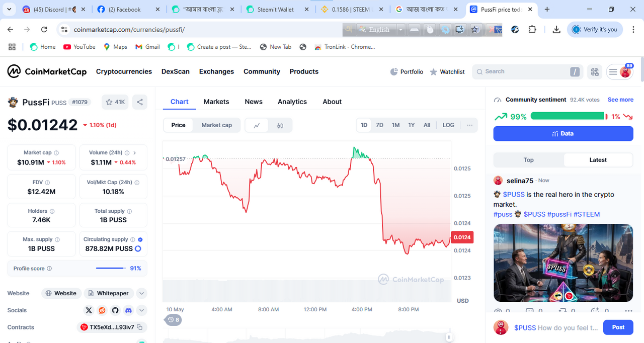Image resolution: width=644 pixels, height=343 pixels.
Task: Expand the Socials dropdown chevron
Action: click(x=141, y=310)
